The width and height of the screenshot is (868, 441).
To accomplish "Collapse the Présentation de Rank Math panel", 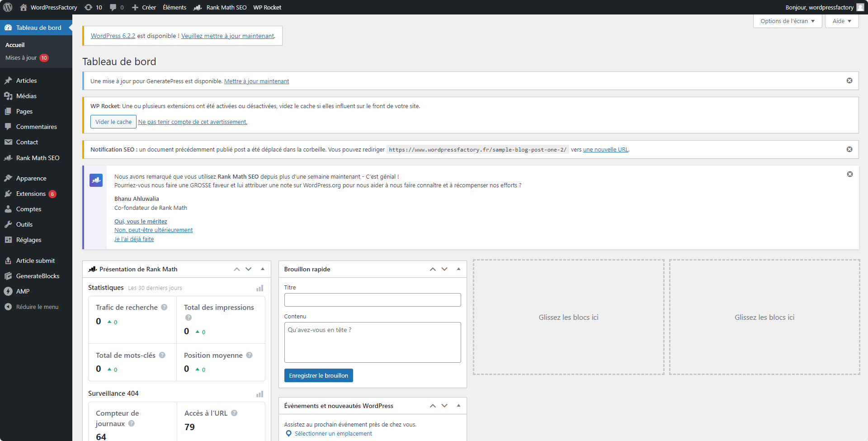I will pyautogui.click(x=262, y=269).
